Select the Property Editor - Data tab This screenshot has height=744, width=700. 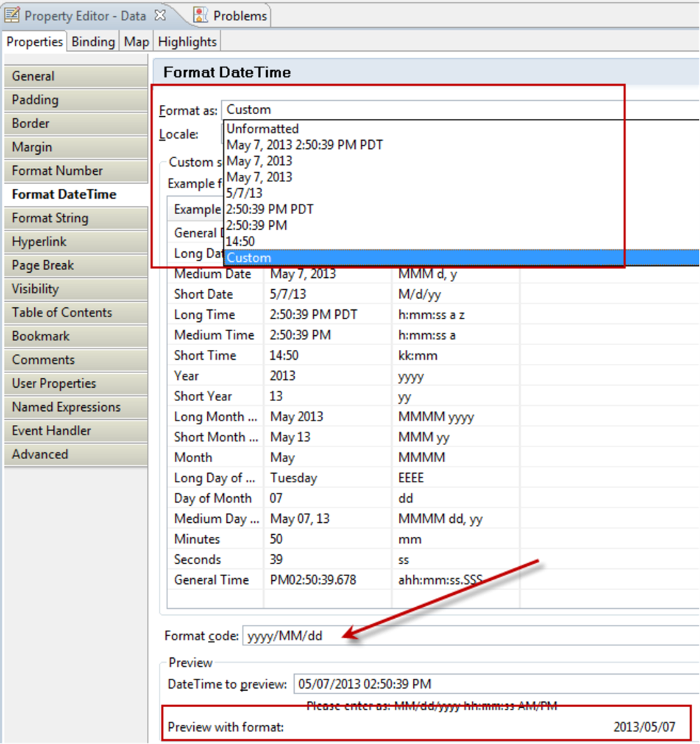pyautogui.click(x=85, y=15)
